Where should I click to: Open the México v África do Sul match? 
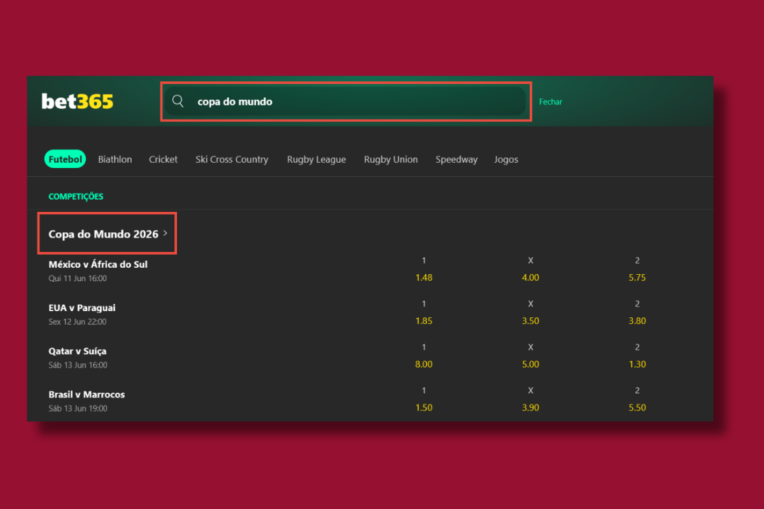[x=98, y=264]
